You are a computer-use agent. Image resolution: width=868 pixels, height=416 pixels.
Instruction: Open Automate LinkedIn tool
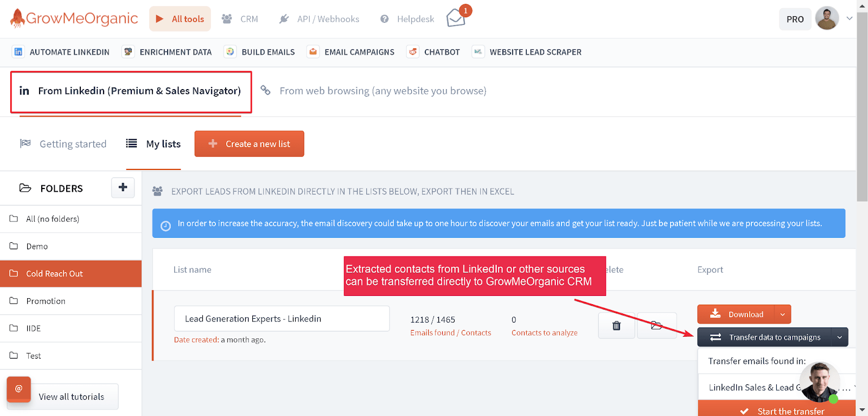(61, 52)
